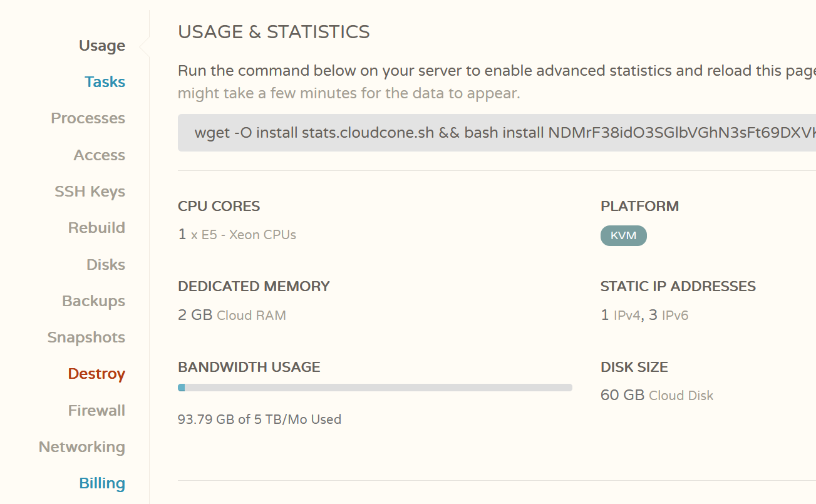Click the 60 GB Cloud Disk value
The width and height of the screenshot is (816, 504).
(x=657, y=396)
